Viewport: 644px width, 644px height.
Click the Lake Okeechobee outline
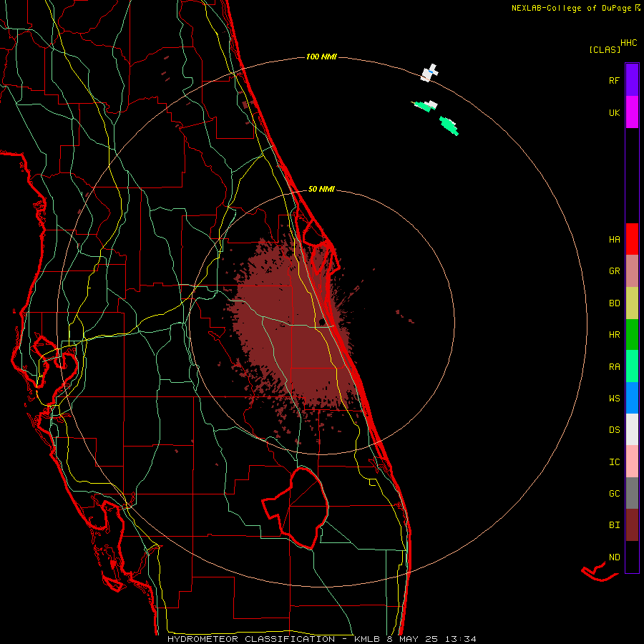click(296, 507)
